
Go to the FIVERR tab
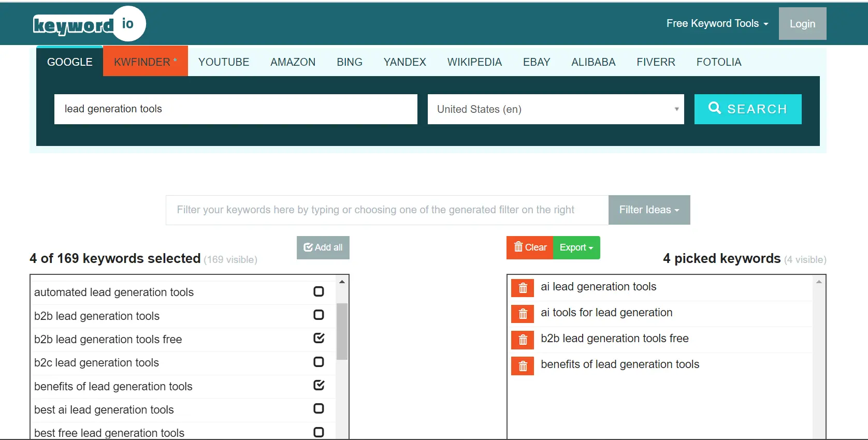[656, 62]
